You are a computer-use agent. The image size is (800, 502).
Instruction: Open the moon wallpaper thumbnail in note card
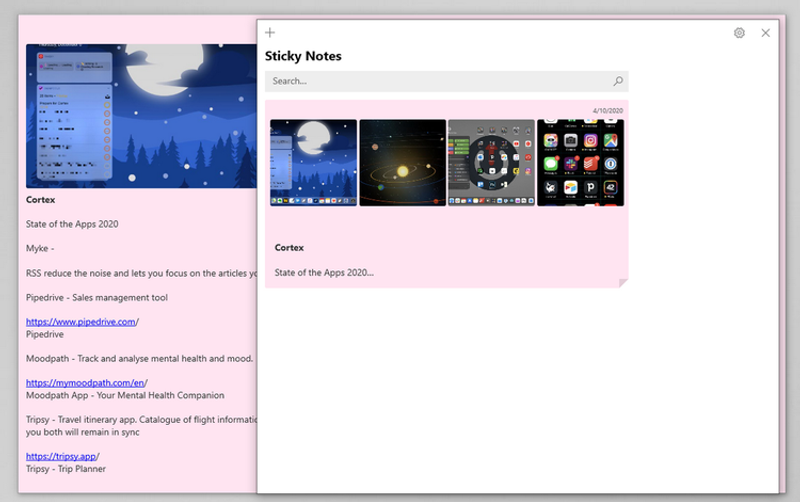click(313, 163)
